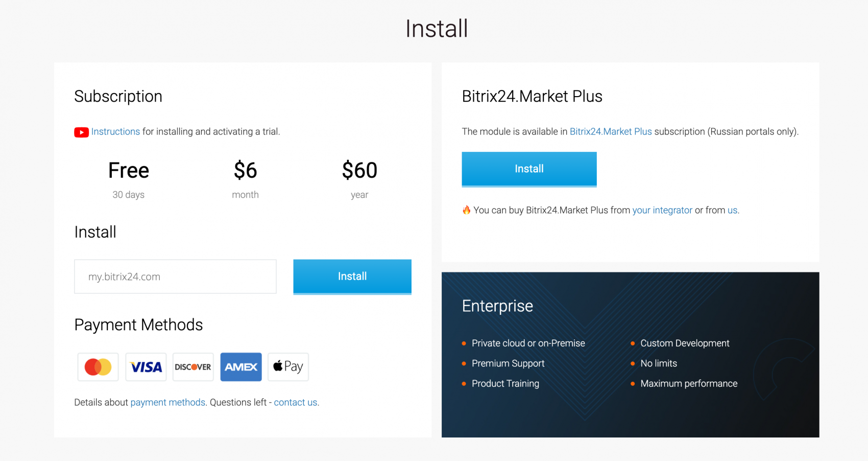The height and width of the screenshot is (461, 868).
Task: Click the contact us link
Action: [295, 402]
